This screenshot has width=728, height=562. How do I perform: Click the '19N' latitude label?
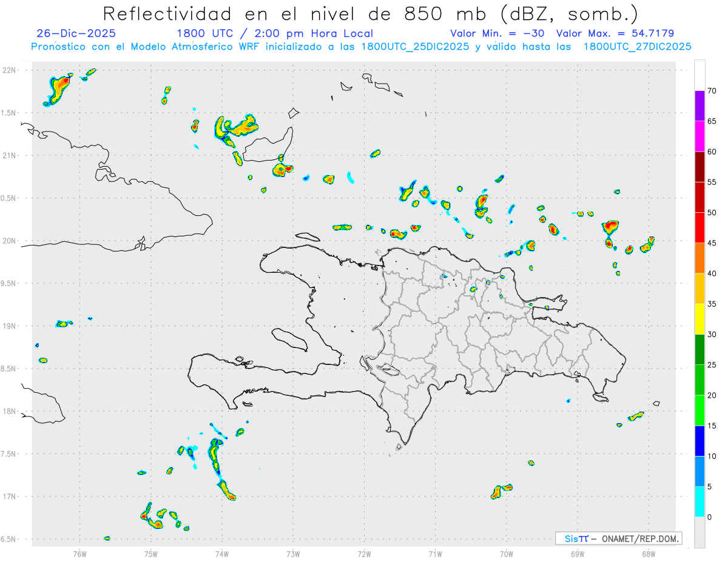10,326
